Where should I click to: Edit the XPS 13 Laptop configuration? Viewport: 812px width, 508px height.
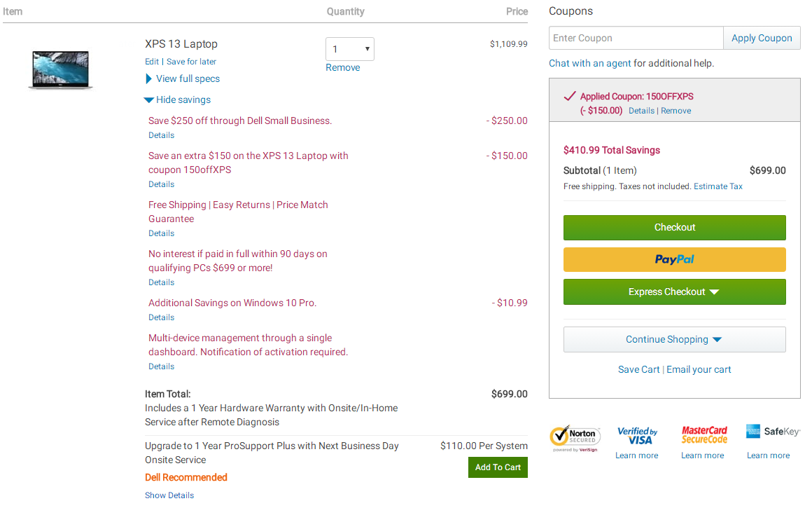(x=152, y=62)
